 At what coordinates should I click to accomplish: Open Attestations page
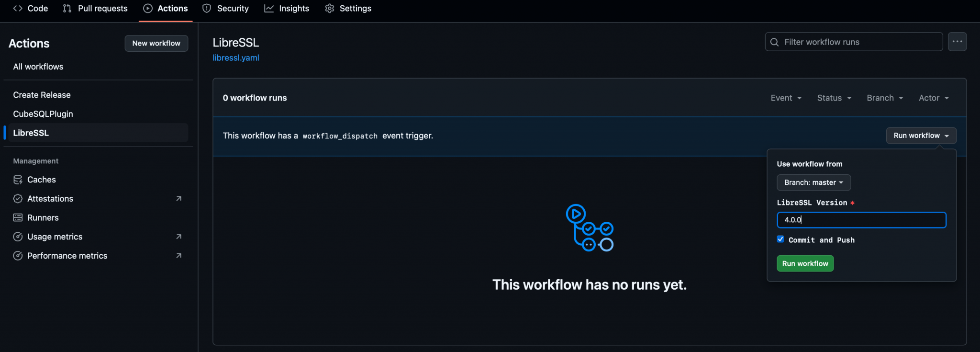(50, 199)
